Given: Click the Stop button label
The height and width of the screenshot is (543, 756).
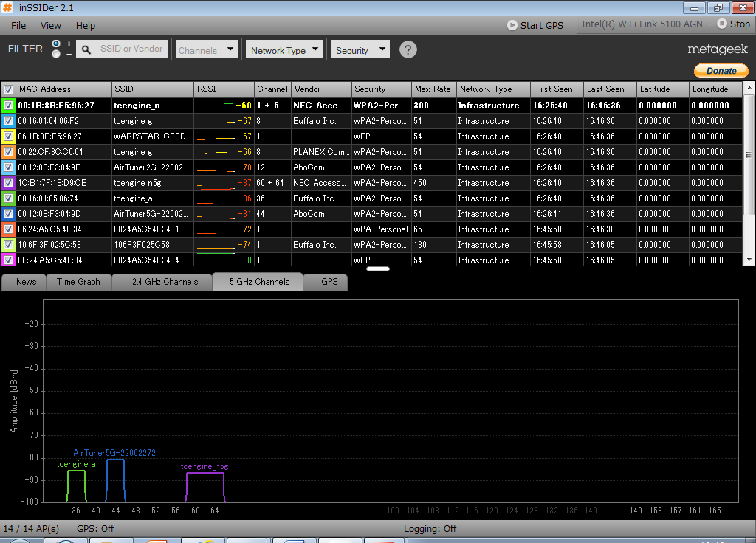Looking at the screenshot, I should pos(740,24).
